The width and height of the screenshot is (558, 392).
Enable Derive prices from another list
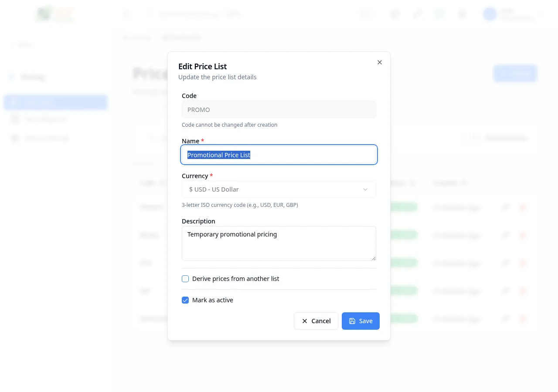coord(185,279)
